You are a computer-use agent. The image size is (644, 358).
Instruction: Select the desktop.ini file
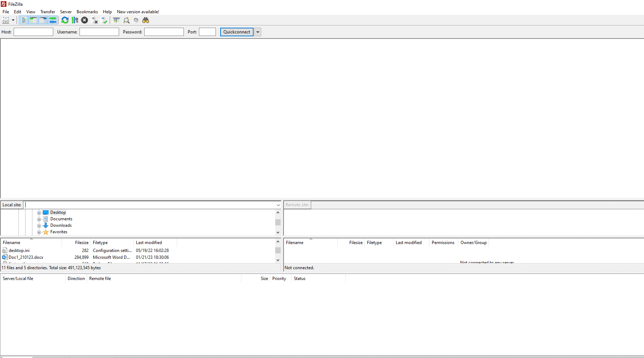pos(19,251)
